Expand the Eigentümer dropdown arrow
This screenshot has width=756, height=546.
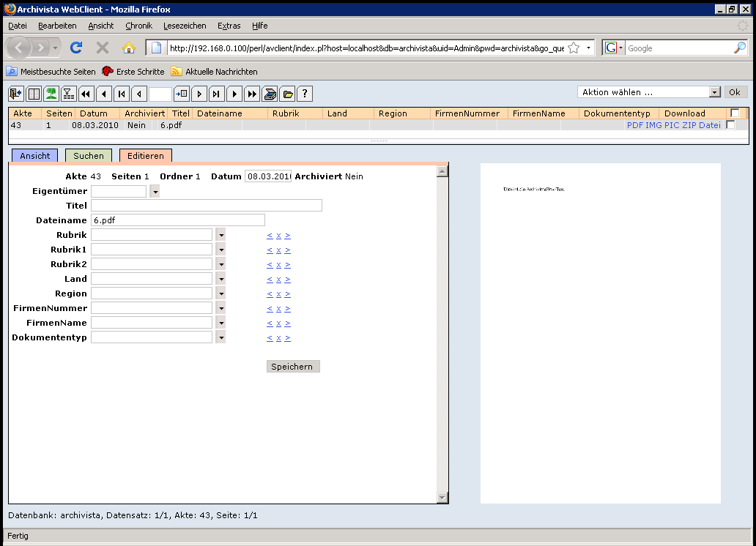(x=155, y=191)
